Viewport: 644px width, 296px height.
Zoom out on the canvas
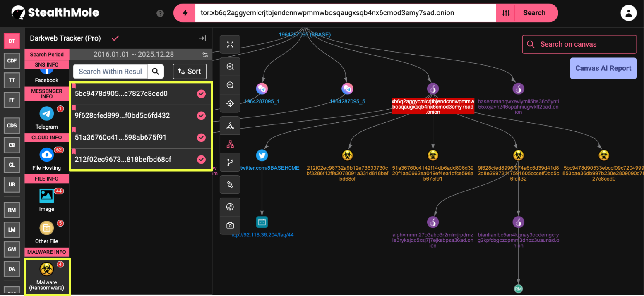click(230, 85)
